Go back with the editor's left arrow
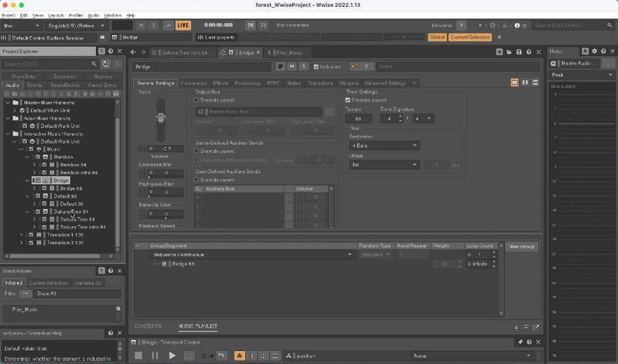Viewport: 618px width, 364px height. pos(133,52)
